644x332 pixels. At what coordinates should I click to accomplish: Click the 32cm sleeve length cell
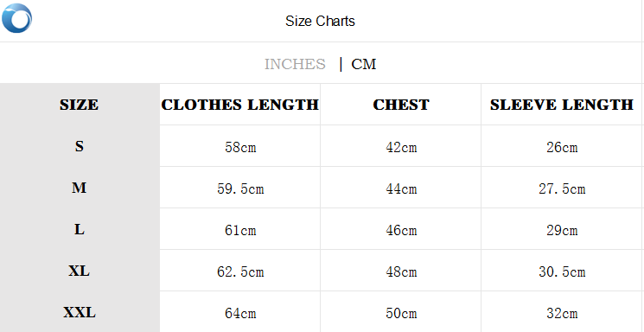point(562,314)
